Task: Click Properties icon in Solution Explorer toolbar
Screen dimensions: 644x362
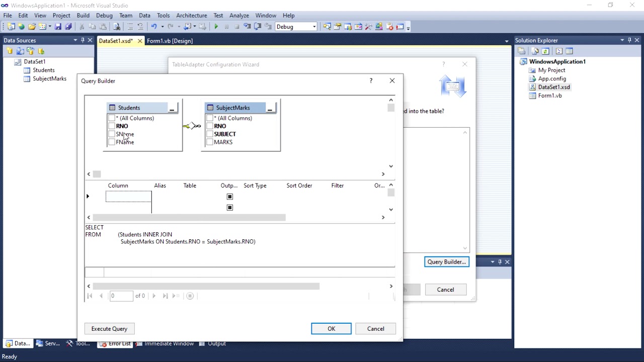Action: point(522,51)
